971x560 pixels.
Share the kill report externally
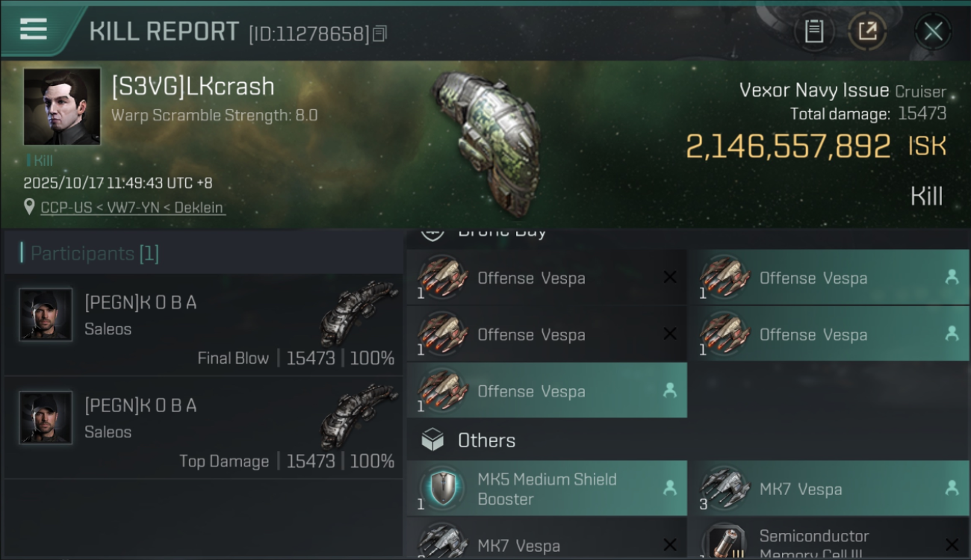tap(867, 31)
